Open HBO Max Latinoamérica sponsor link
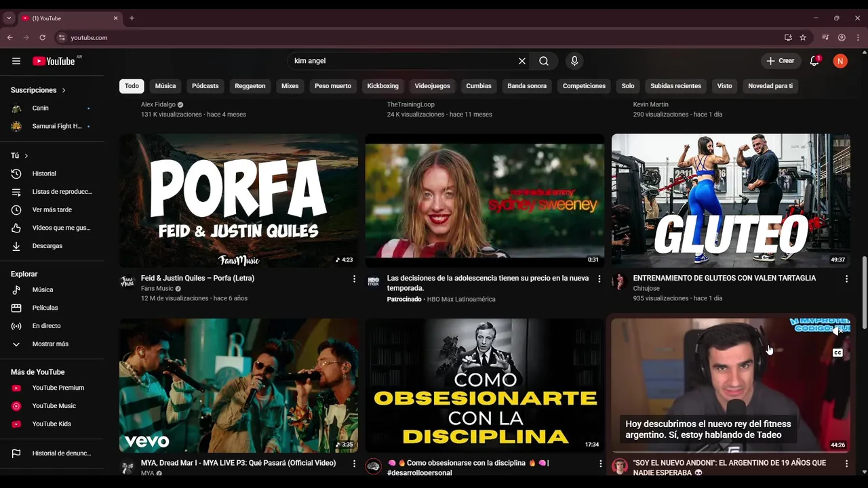868x488 pixels. [x=461, y=300]
